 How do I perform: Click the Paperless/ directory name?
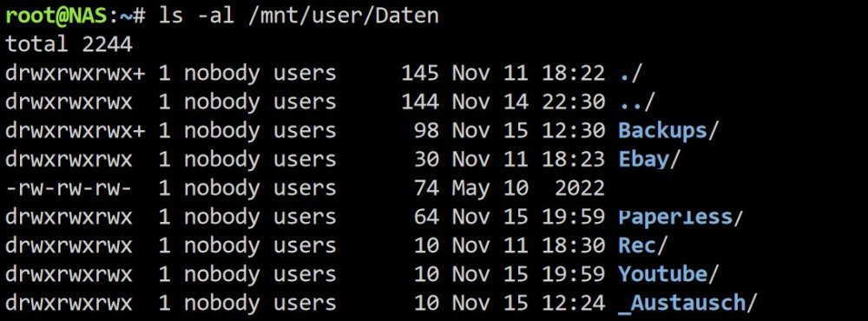(681, 216)
